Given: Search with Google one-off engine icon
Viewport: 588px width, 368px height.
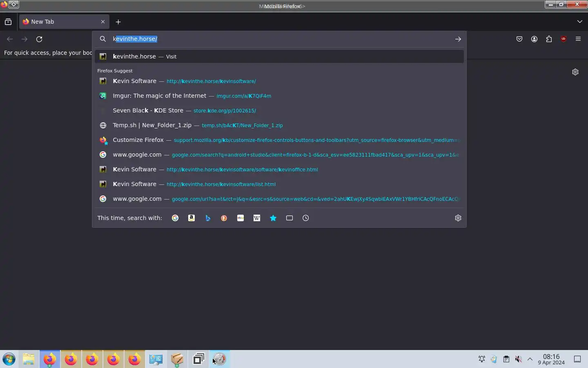Looking at the screenshot, I should (175, 218).
